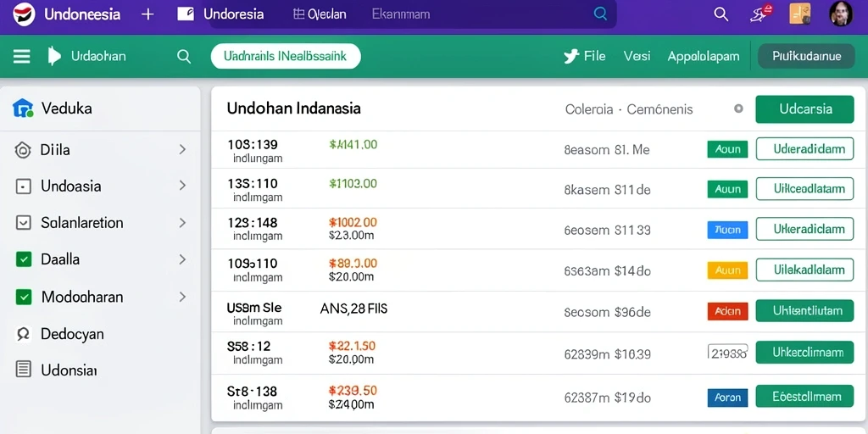
Task: Expand the Modooharan chevron
Action: [x=182, y=297]
